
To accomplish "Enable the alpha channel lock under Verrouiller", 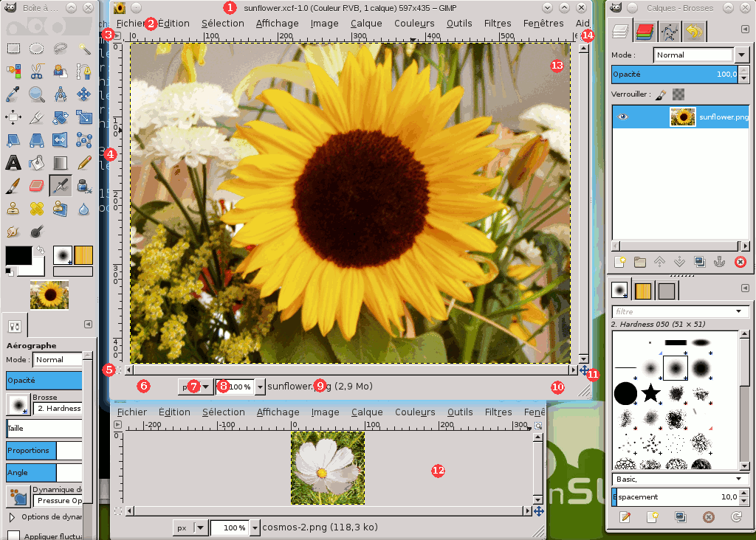I will coord(677,94).
